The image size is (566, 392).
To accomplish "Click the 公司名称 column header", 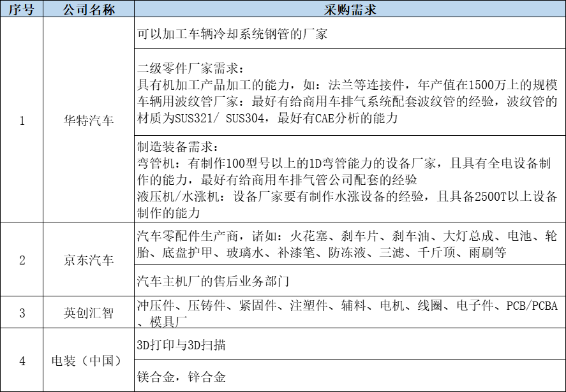I will pyautogui.click(x=89, y=9).
